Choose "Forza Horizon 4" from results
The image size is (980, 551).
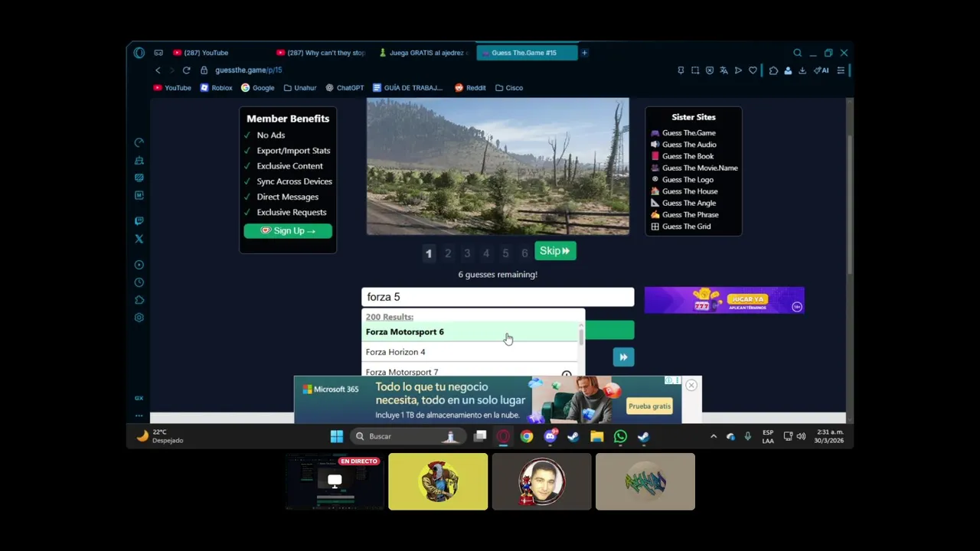[470, 352]
